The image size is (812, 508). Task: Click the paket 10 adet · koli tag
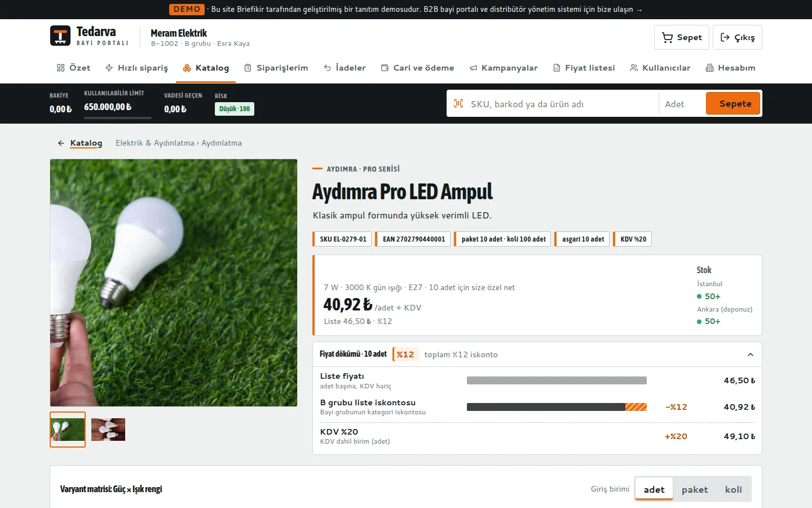503,239
